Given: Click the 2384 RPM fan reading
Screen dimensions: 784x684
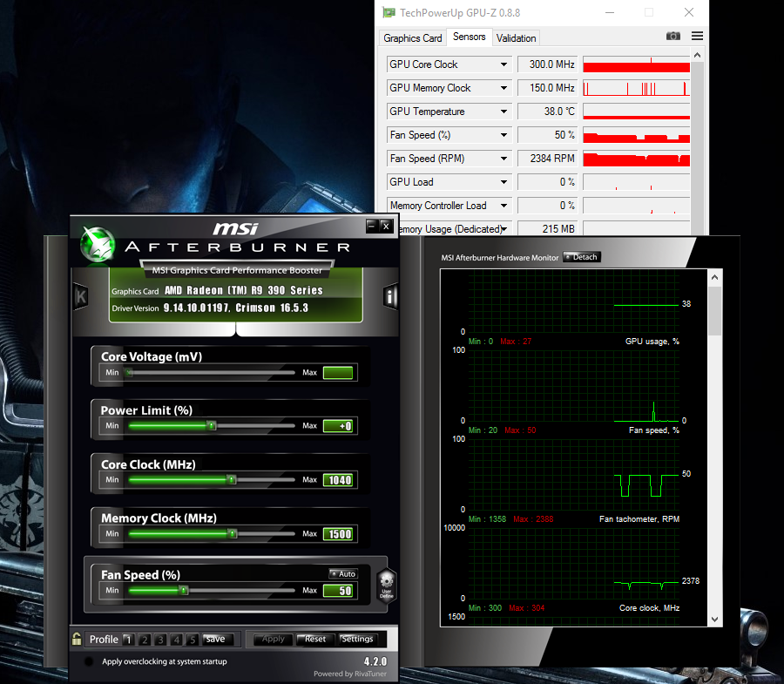Looking at the screenshot, I should (548, 159).
